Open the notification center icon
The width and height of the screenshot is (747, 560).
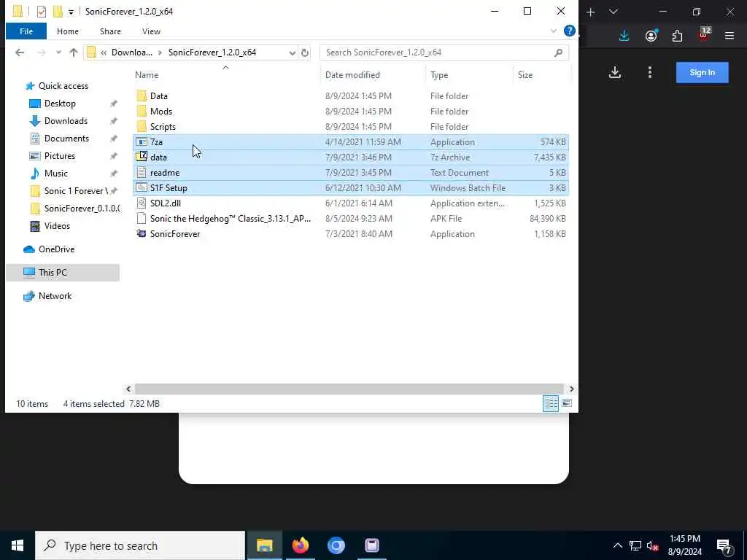click(x=724, y=545)
